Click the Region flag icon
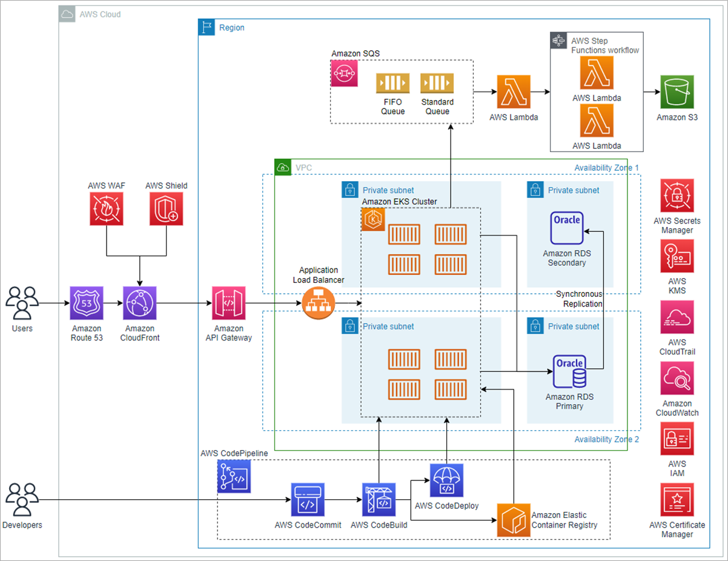The image size is (728, 561). pos(207,27)
